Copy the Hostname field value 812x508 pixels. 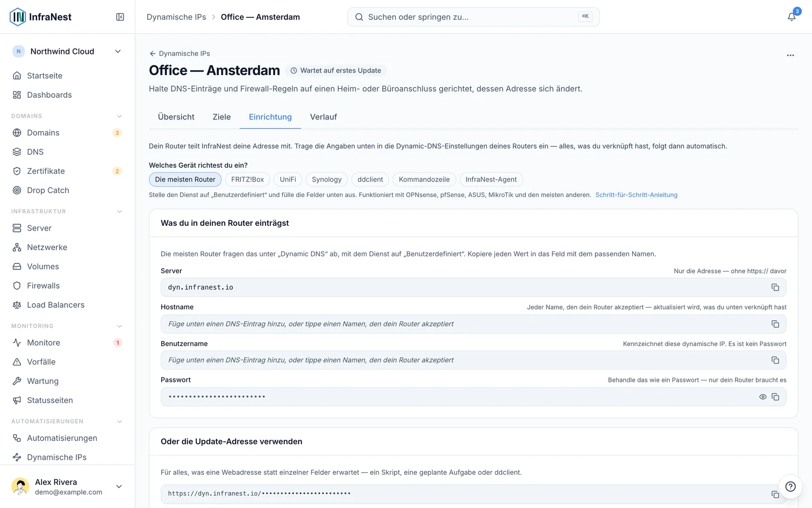pos(775,324)
